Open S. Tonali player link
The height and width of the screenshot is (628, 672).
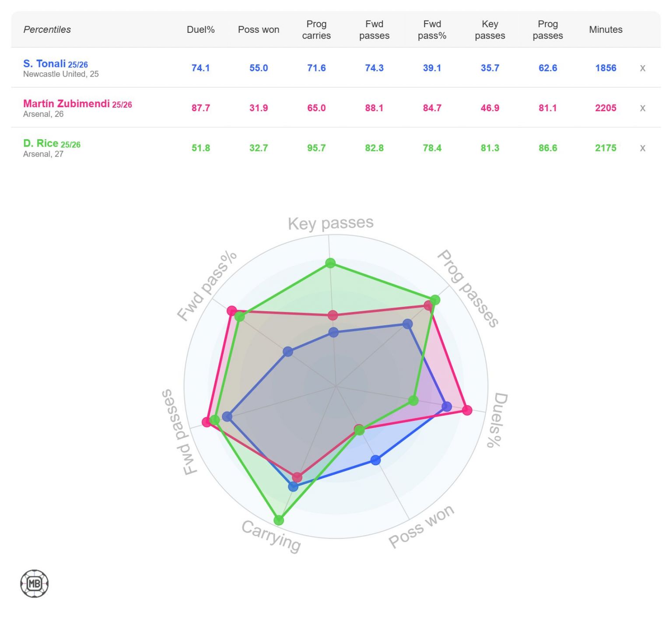pyautogui.click(x=45, y=63)
